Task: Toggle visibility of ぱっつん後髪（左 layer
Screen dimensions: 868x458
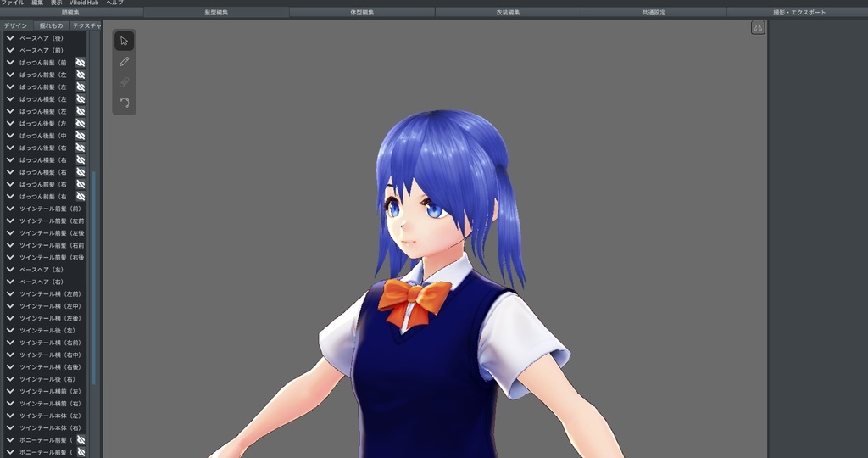Action: [x=81, y=124]
